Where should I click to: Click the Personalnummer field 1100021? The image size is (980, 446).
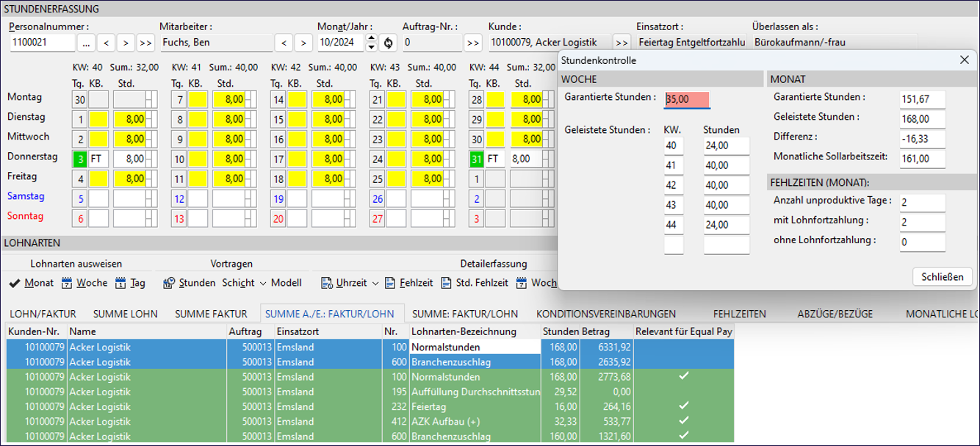click(43, 43)
